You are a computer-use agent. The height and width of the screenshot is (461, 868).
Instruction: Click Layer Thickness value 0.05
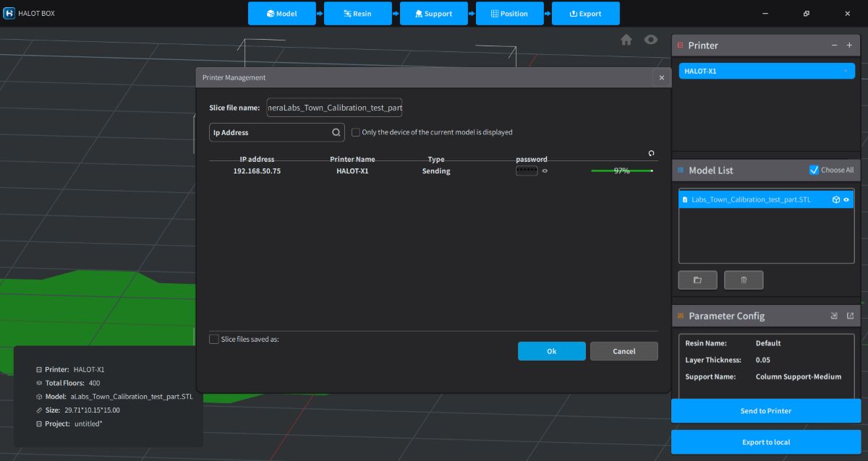click(x=763, y=360)
